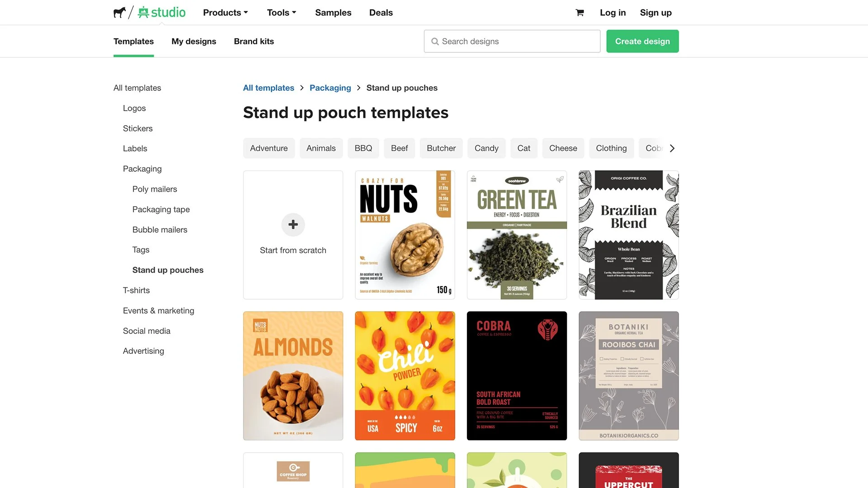Open the Chili Powder template
The width and height of the screenshot is (868, 488).
click(x=405, y=376)
